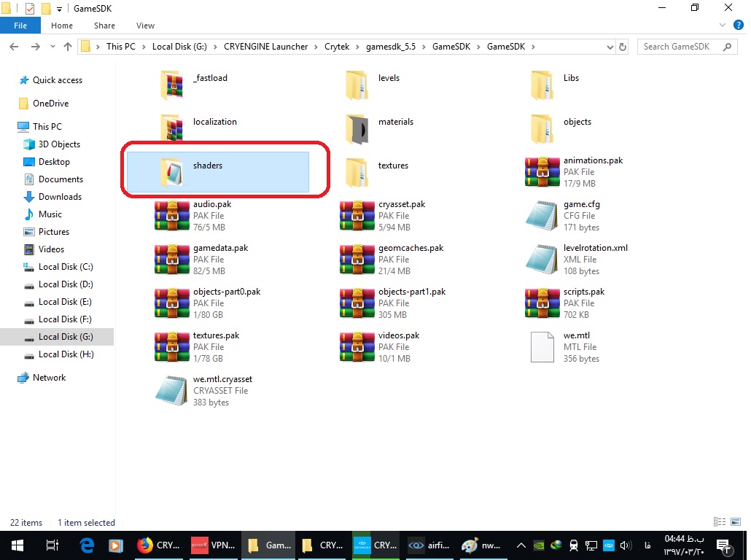Select OneDrive in navigation pane
The height and width of the screenshot is (560, 751).
(51, 104)
